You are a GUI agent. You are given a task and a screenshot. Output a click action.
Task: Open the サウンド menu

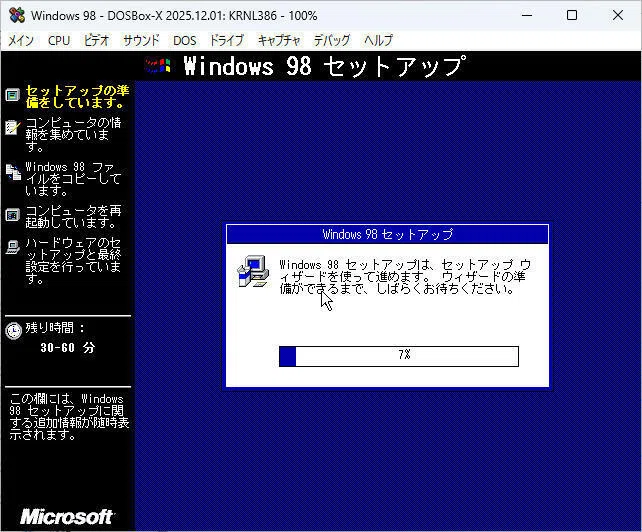141,40
